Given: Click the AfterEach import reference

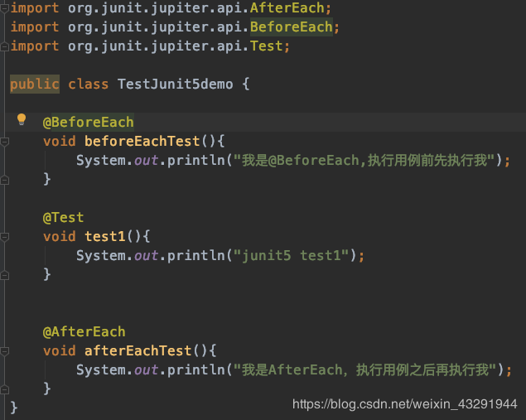Looking at the screenshot, I should click(x=287, y=8).
